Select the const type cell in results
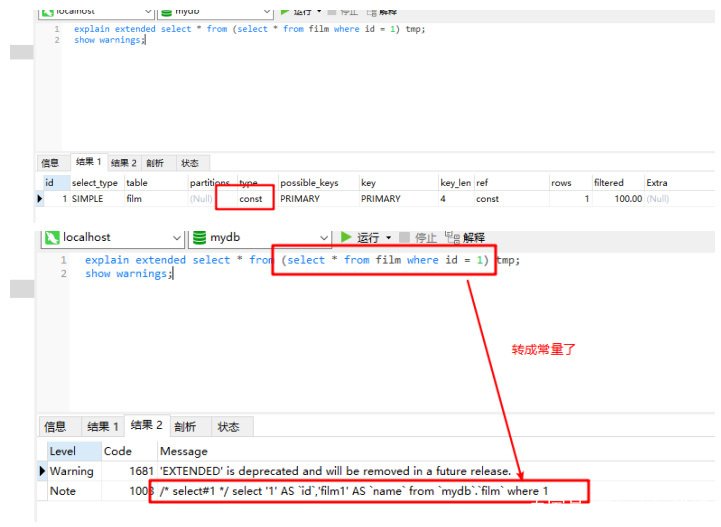 [x=251, y=199]
